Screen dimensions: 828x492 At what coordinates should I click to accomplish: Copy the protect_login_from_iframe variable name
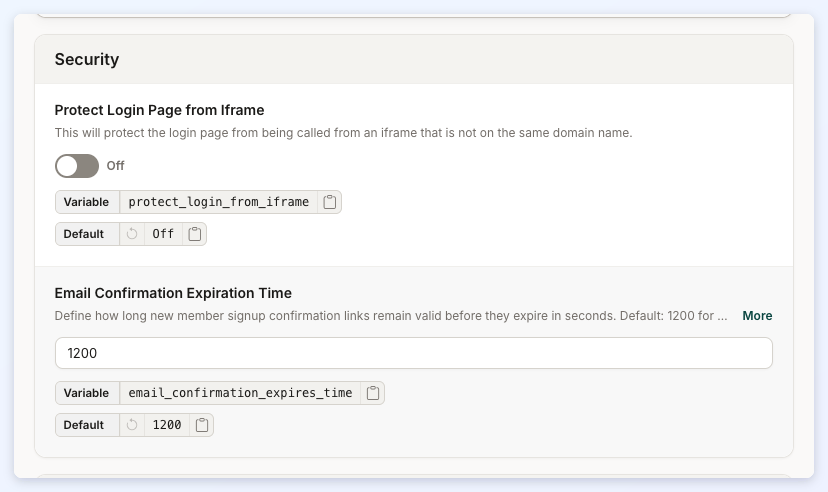[x=330, y=202]
